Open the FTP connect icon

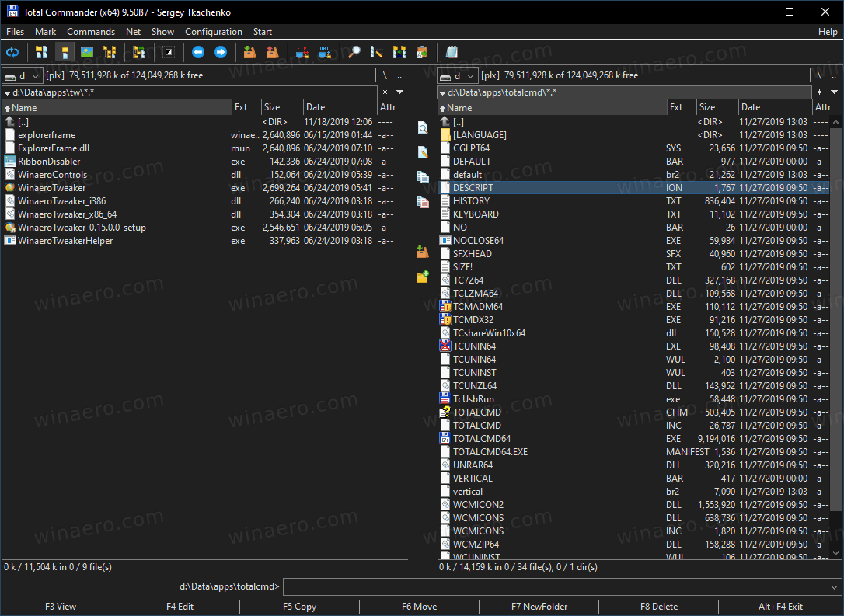point(302,52)
